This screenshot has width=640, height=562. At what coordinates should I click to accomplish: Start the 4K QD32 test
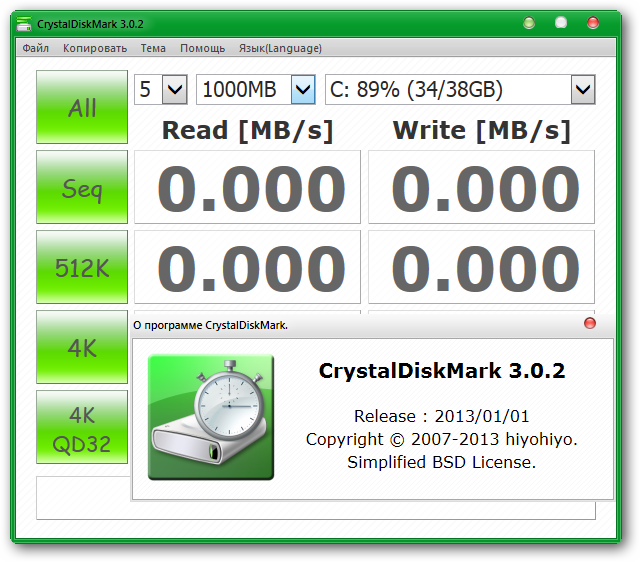[82, 427]
